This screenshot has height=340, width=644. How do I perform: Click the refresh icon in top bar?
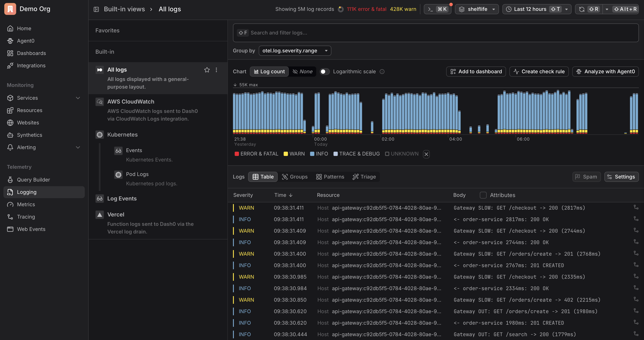pyautogui.click(x=582, y=9)
